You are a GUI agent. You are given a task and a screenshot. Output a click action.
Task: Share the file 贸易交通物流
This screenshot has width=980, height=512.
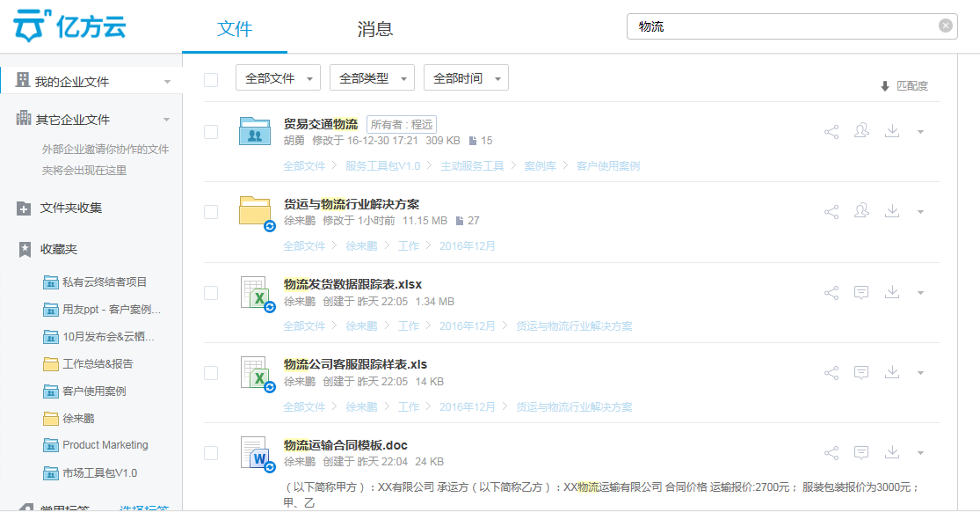[x=831, y=131]
